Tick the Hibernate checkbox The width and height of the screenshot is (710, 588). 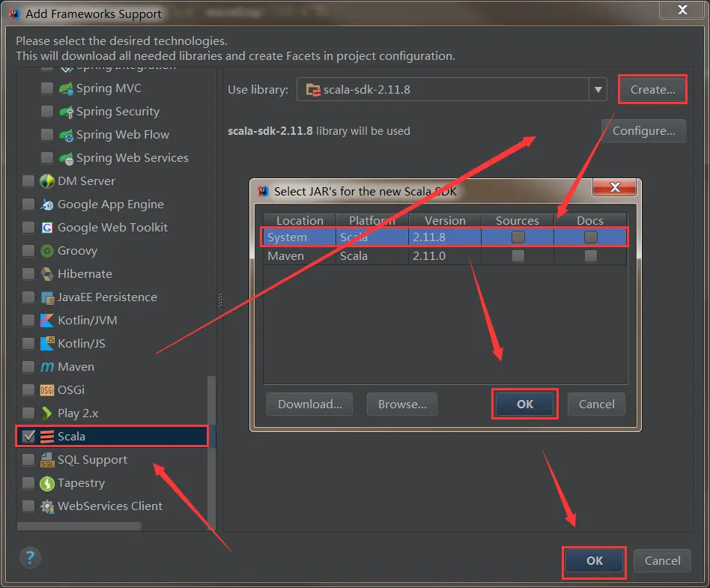(28, 273)
